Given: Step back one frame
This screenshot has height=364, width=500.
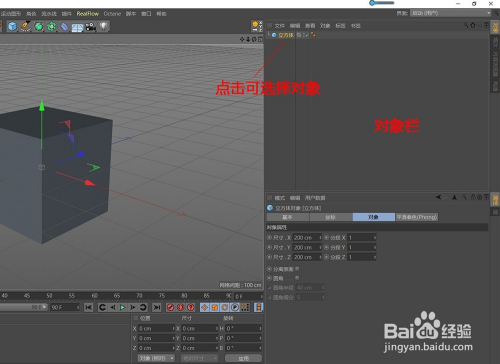Looking at the screenshot, I should 113,307.
